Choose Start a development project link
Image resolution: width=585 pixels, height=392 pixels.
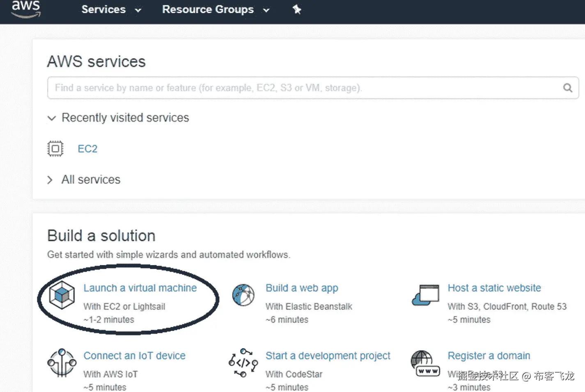pos(328,356)
